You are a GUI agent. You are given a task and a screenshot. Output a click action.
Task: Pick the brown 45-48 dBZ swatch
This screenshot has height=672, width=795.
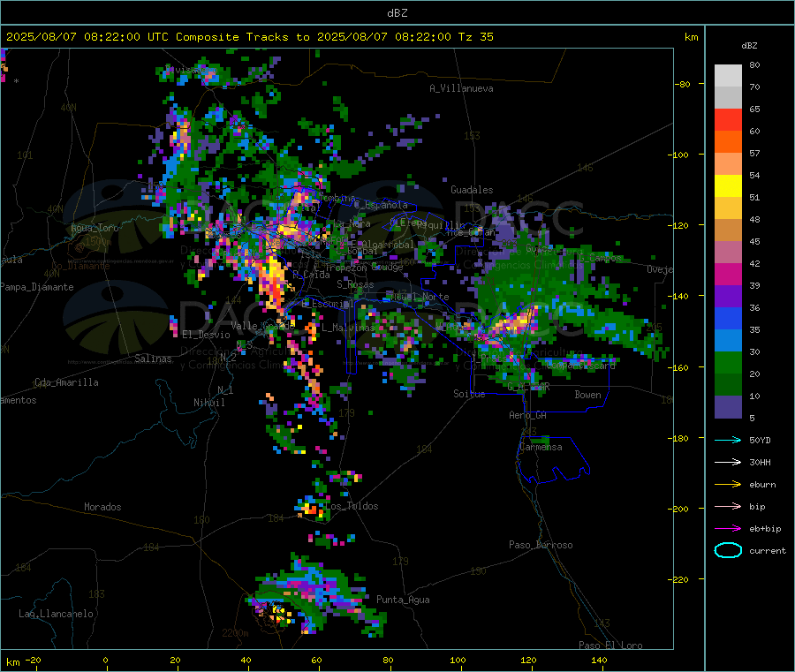[728, 230]
